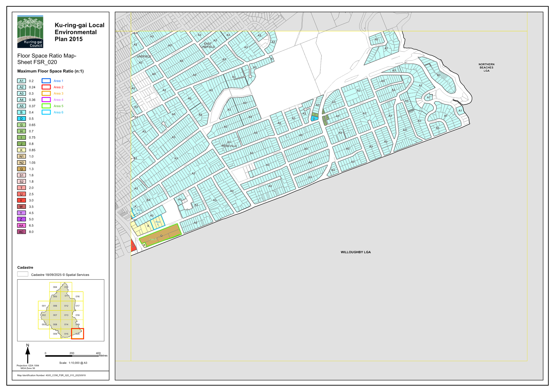Click the Area 6 cyan outline symbol

(46, 112)
